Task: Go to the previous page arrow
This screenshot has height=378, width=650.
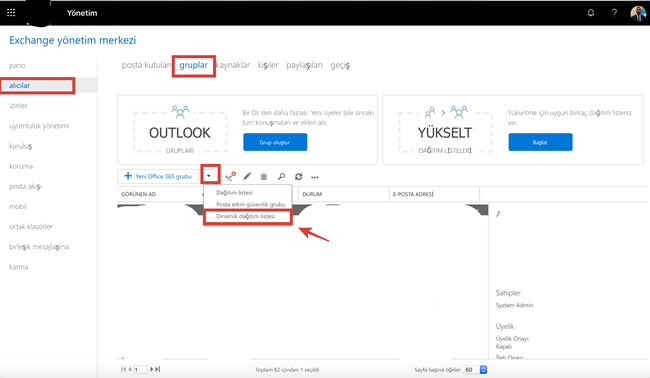Action: click(x=130, y=369)
